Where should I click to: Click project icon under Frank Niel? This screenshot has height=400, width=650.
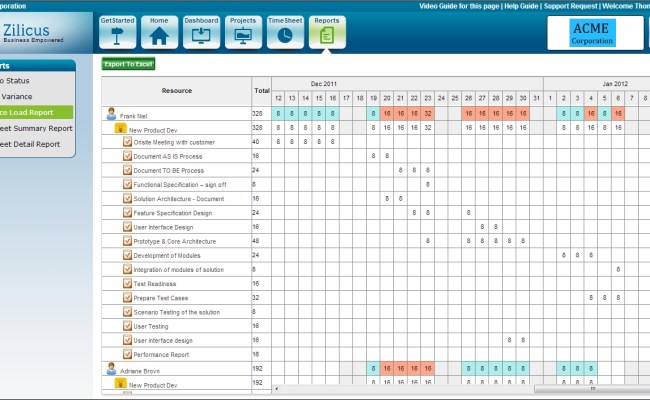pos(120,128)
